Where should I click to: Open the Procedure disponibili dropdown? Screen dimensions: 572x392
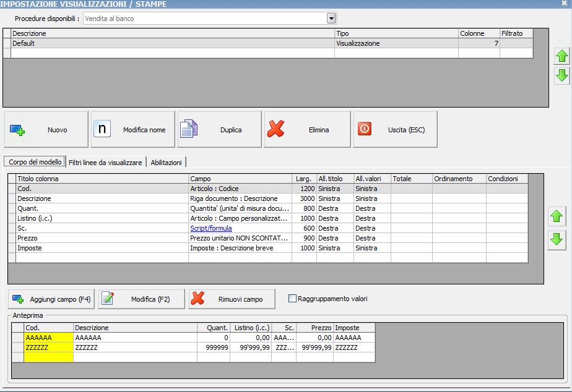[331, 18]
